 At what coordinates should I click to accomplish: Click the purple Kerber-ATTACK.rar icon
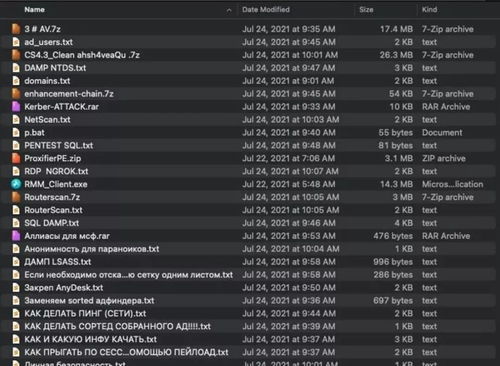pyautogui.click(x=16, y=107)
